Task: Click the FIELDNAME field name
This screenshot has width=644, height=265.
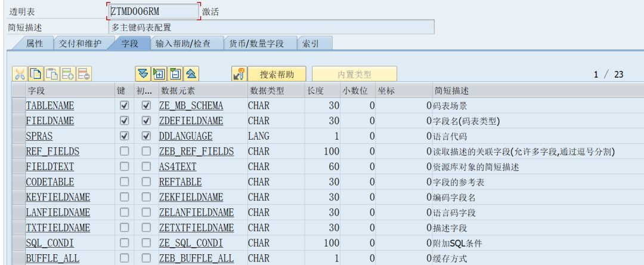Action: click(50, 121)
